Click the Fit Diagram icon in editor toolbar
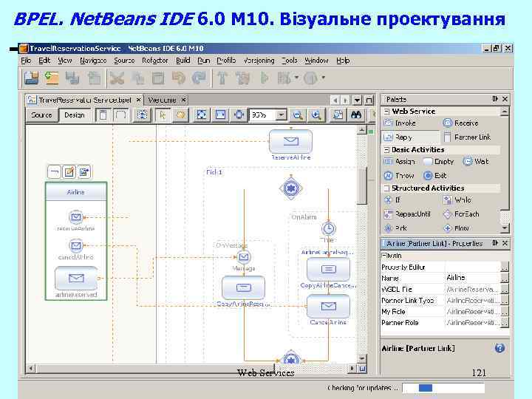Viewport: 532px width, 399px height. (x=202, y=115)
